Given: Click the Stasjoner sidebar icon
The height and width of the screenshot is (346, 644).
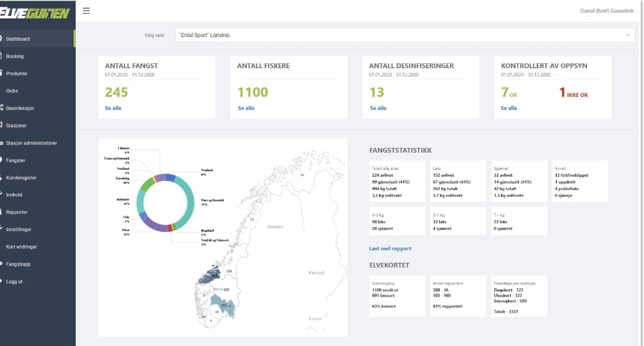Looking at the screenshot, I should tap(2, 125).
